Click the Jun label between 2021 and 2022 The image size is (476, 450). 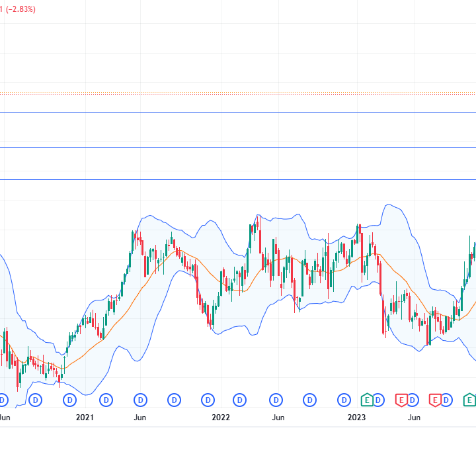click(x=140, y=418)
